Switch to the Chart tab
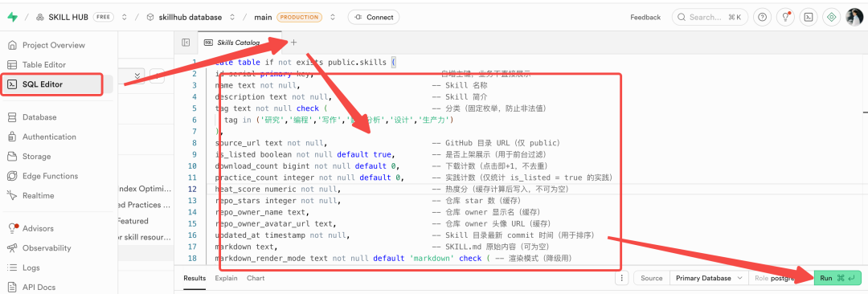Screen dimensions: 868x294 [x=256, y=279]
